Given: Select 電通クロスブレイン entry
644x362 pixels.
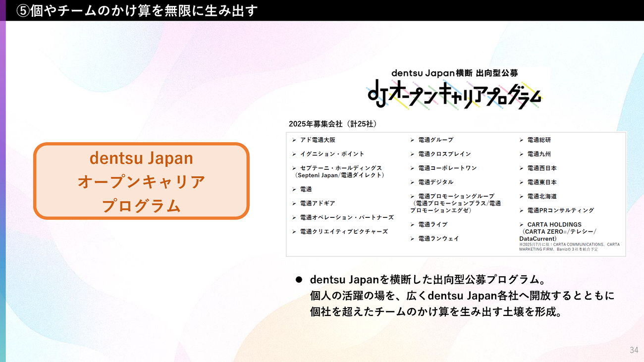Looking at the screenshot, I should click(444, 154).
